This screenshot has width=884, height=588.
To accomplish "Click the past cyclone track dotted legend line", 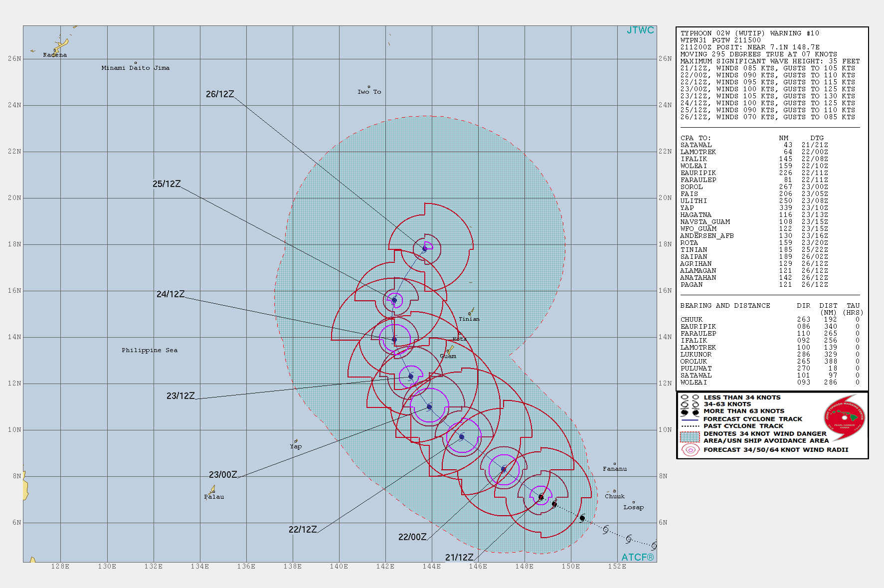I will coord(690,426).
